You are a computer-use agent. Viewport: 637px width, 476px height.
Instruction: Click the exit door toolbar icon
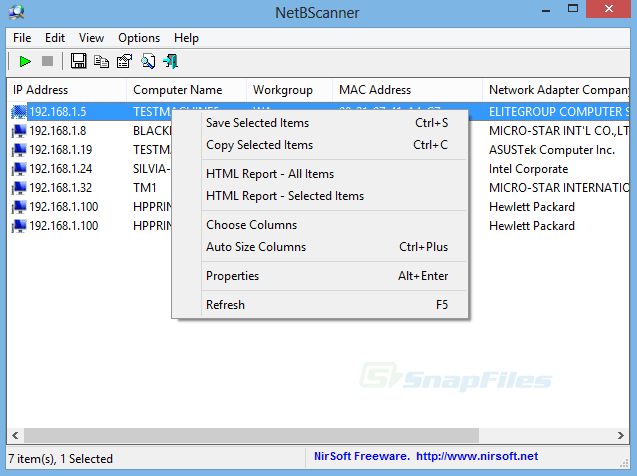(171, 61)
